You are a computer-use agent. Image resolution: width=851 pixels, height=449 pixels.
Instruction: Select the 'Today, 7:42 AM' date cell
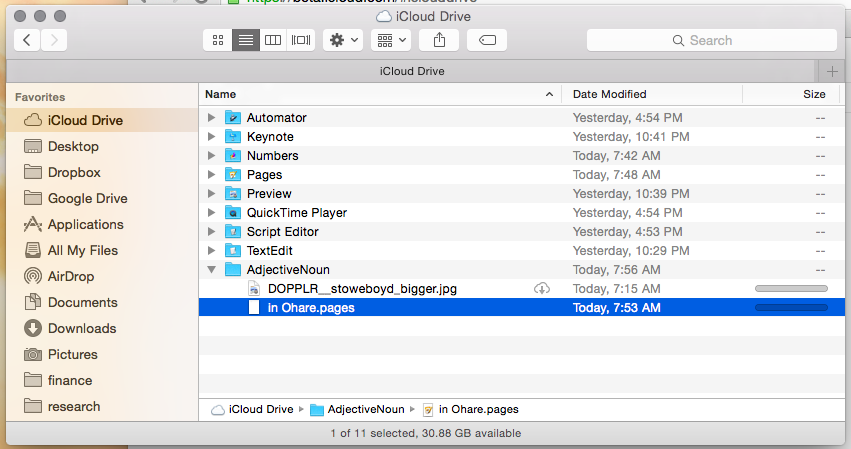point(617,155)
